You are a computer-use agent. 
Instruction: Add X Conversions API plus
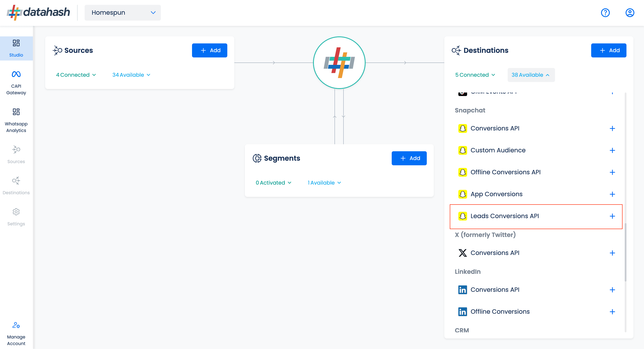[612, 253]
